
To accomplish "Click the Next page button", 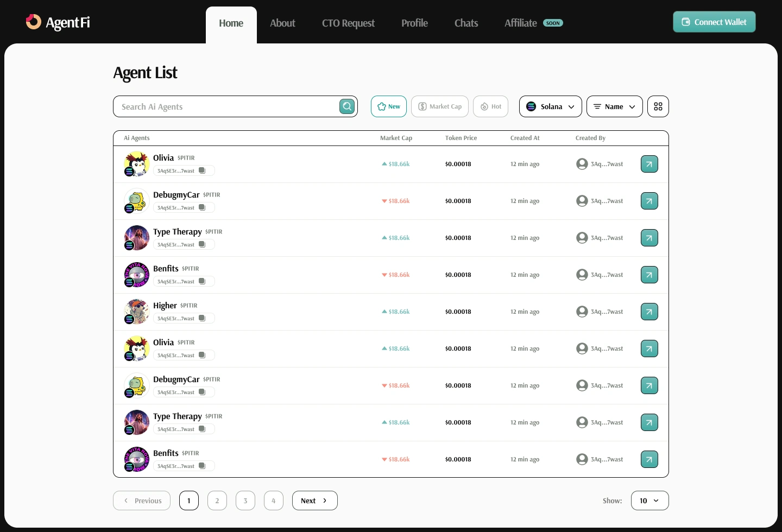I will pos(315,501).
